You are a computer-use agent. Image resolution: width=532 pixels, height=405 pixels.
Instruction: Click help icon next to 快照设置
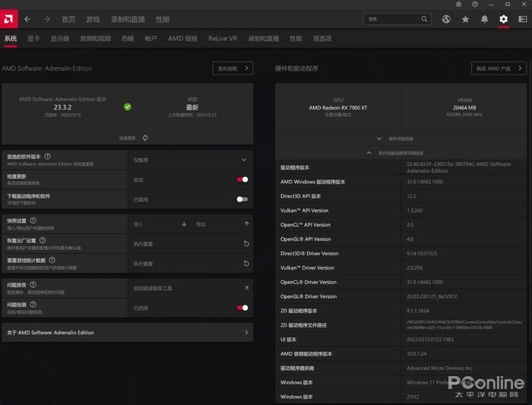click(33, 220)
